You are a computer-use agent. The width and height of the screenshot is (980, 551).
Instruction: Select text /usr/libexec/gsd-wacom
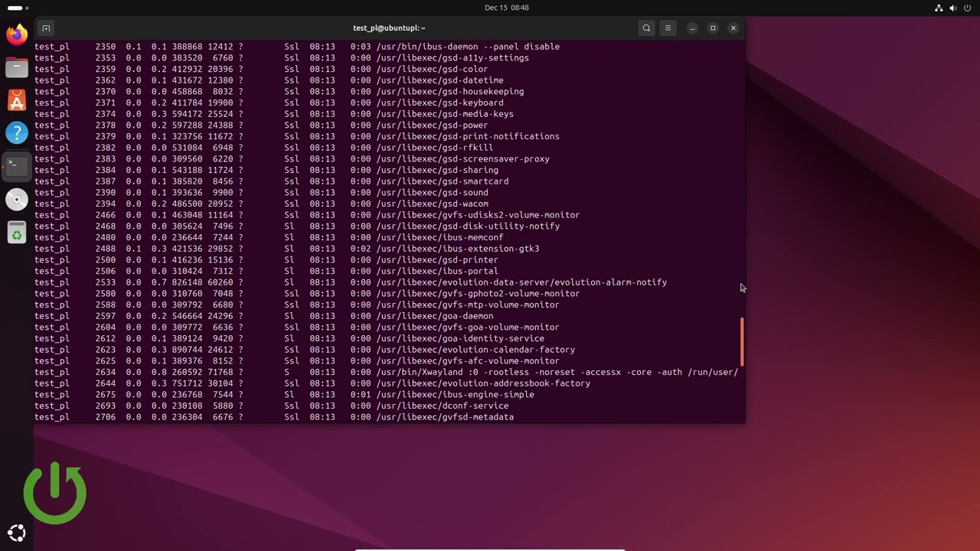(432, 204)
